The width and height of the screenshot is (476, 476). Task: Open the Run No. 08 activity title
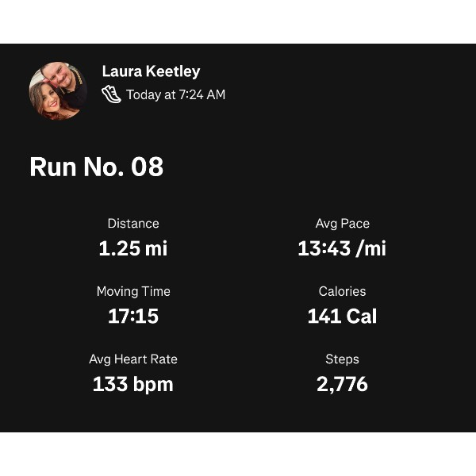click(96, 167)
